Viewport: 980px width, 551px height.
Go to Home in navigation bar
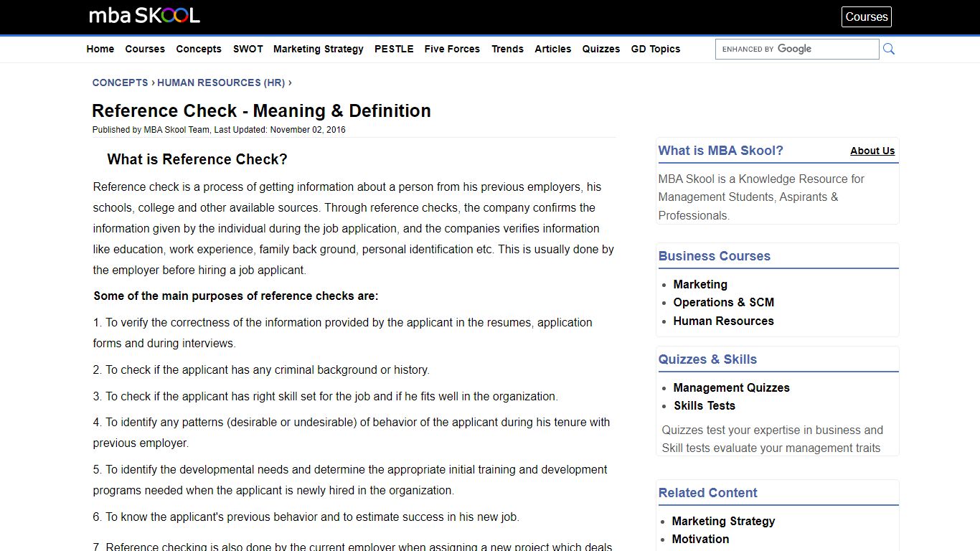point(100,49)
